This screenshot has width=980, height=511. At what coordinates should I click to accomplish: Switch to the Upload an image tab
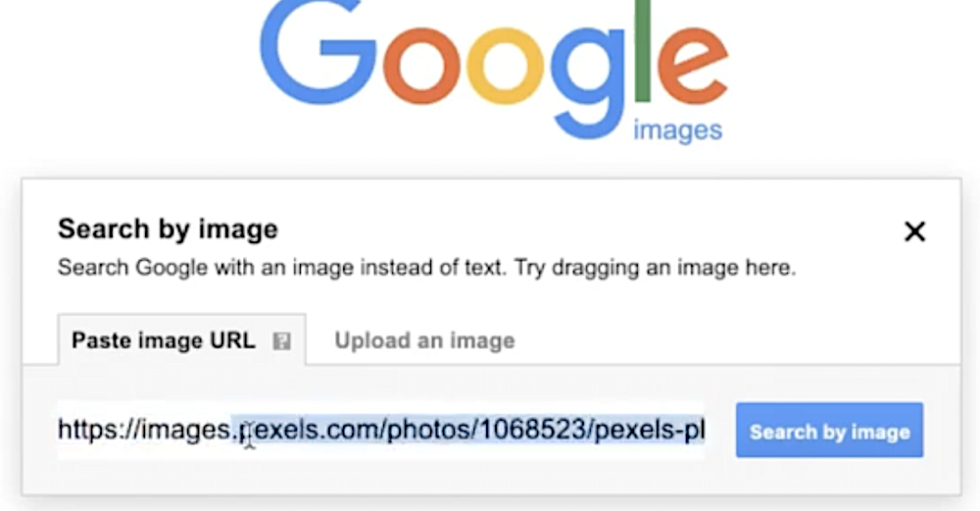(x=424, y=340)
